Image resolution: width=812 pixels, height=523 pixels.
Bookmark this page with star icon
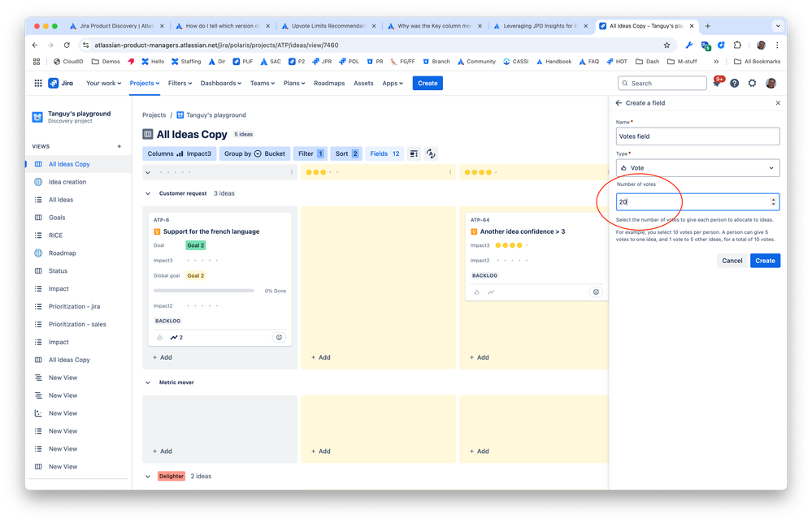pos(667,45)
